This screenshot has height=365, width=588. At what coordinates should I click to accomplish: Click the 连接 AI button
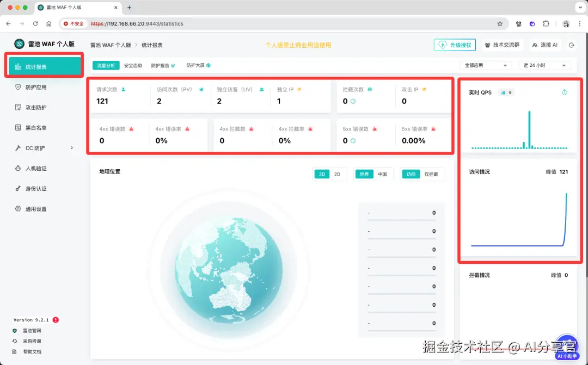(x=545, y=45)
